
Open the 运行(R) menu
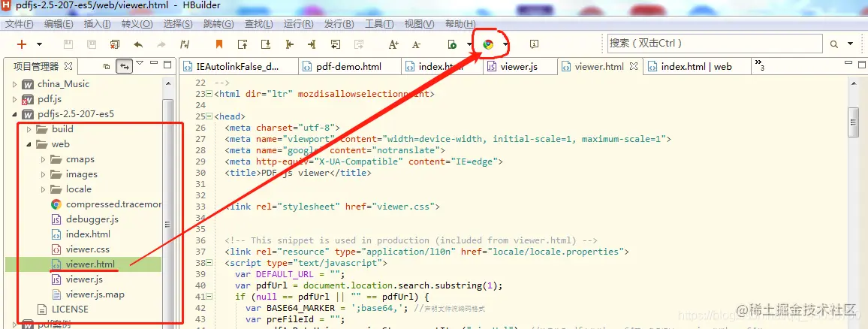click(x=298, y=24)
